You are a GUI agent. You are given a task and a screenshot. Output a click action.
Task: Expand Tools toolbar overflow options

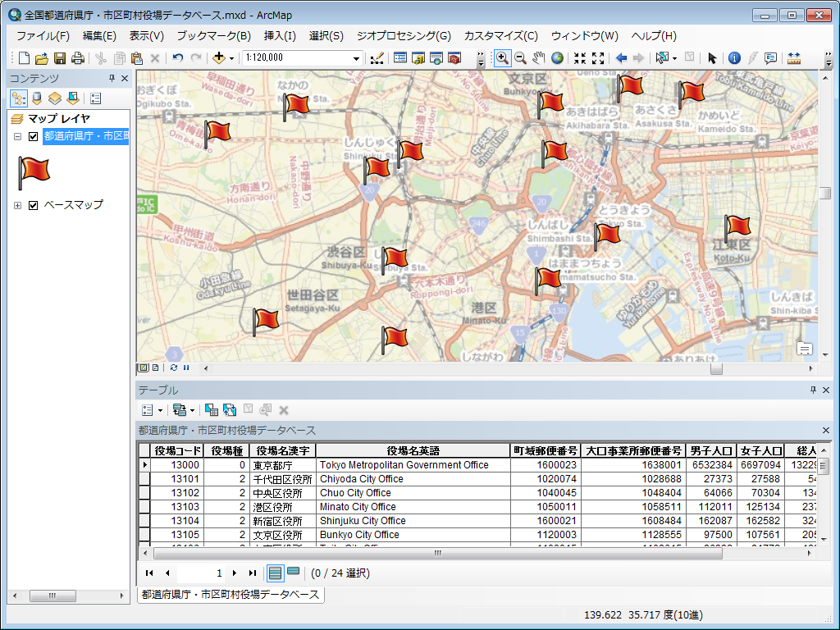(829, 58)
